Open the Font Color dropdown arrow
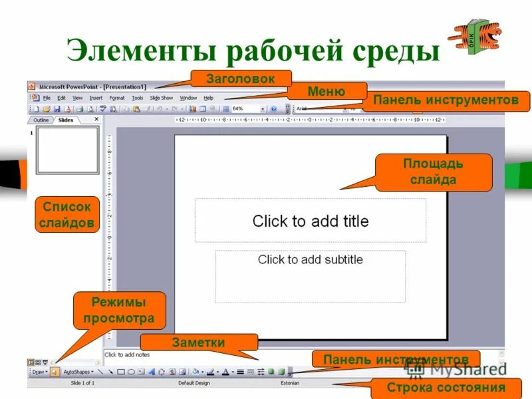This screenshot has width=532, height=399. point(233,372)
